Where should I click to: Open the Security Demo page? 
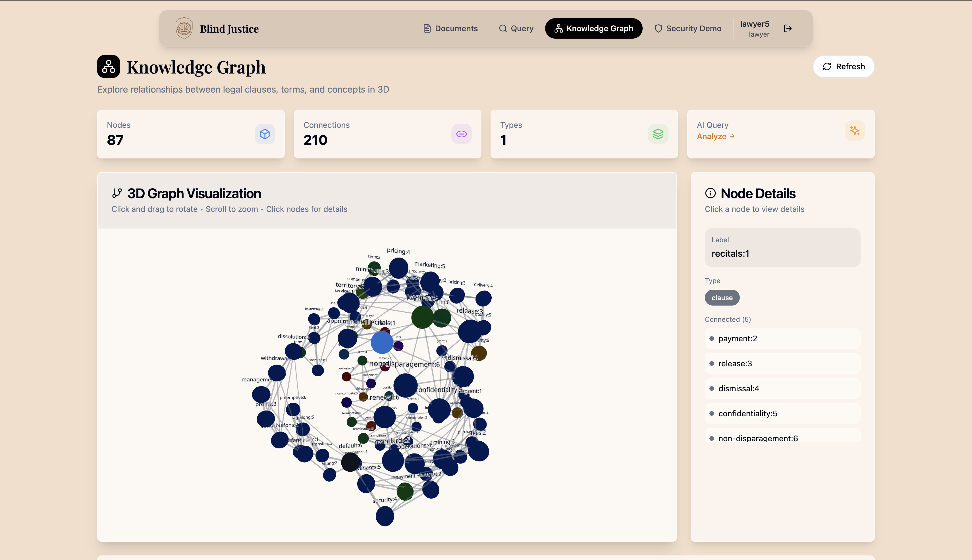tap(688, 28)
